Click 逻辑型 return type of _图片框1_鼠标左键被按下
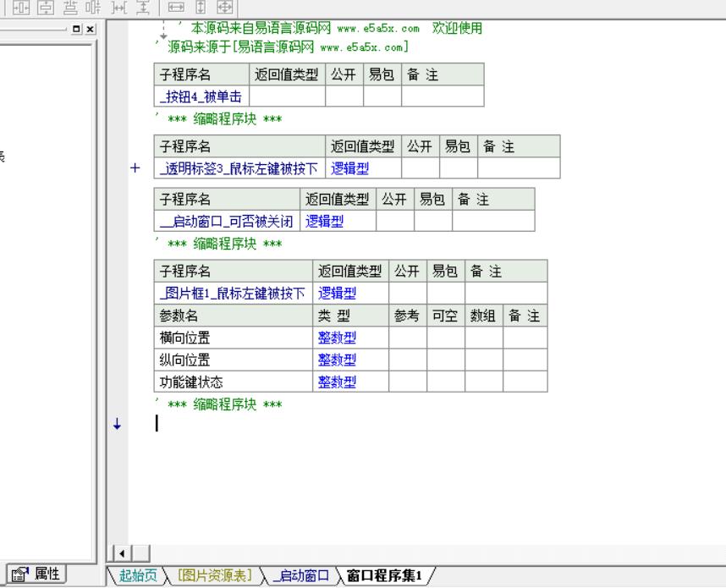Screen dimensions: 726x588 click(337, 293)
